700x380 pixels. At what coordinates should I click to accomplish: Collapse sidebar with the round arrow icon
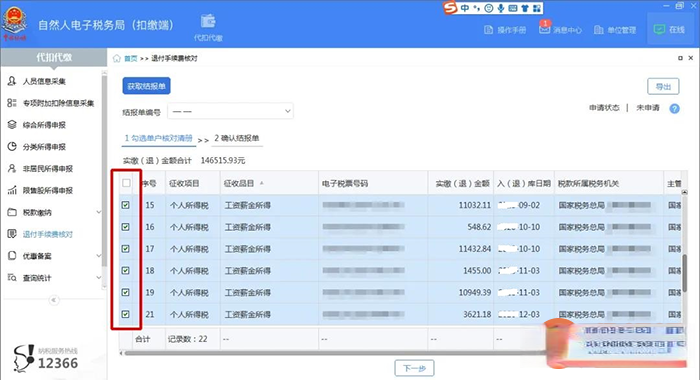[54, 300]
